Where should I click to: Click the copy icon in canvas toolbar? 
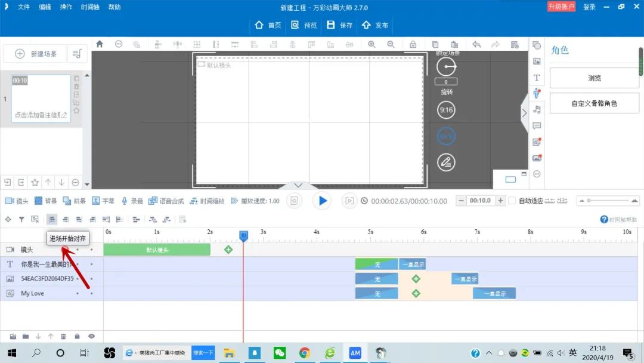435,44
